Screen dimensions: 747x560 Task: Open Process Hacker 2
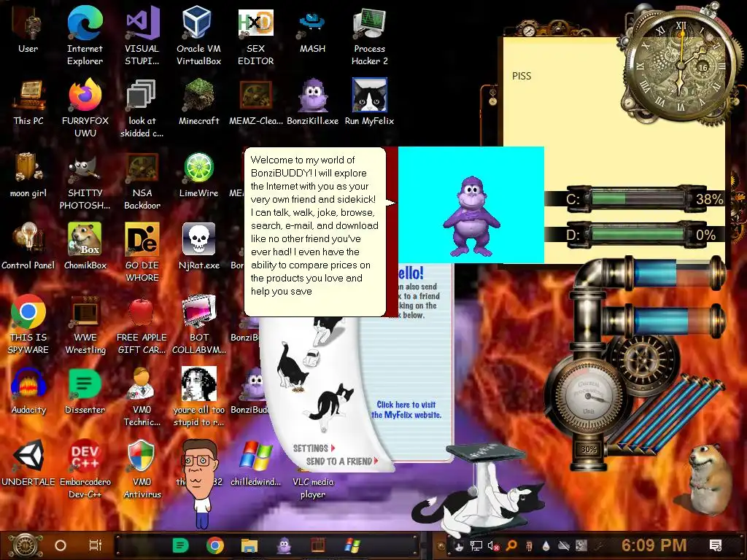(x=370, y=36)
